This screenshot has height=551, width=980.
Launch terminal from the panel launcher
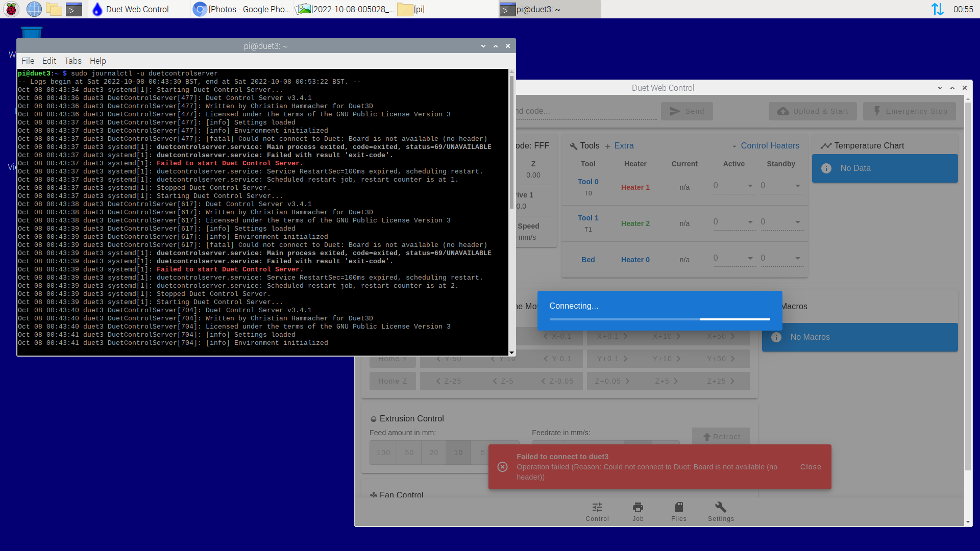74,9
